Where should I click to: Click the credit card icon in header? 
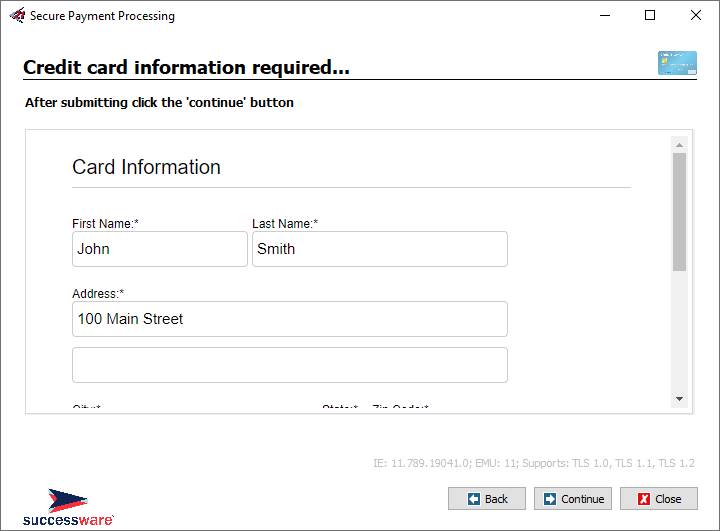pyautogui.click(x=676, y=63)
